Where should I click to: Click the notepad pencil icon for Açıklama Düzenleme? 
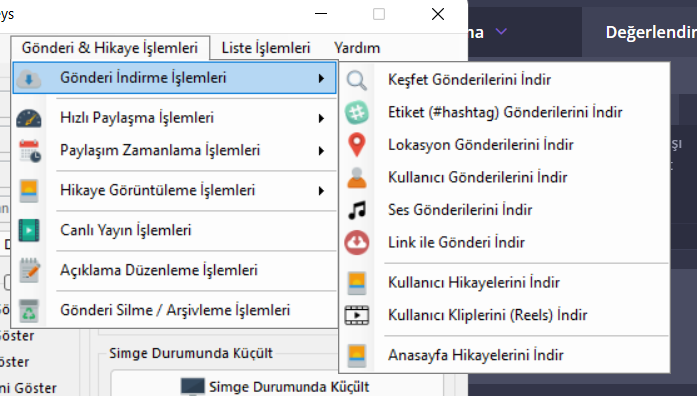(x=30, y=270)
